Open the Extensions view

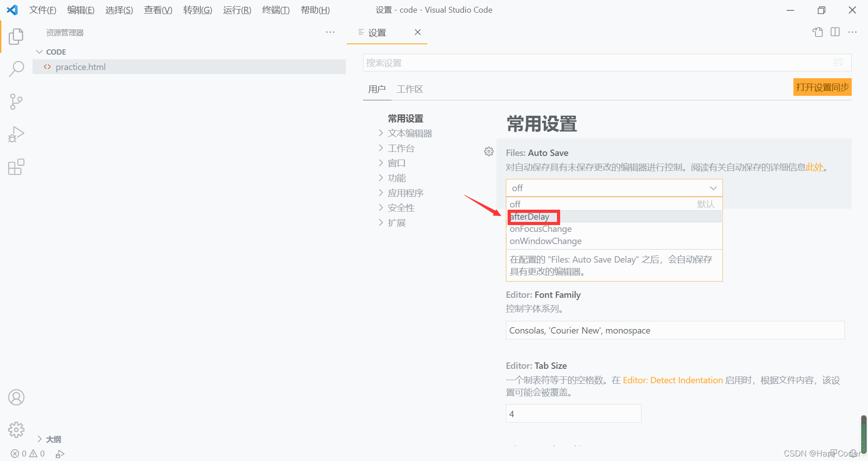16,167
